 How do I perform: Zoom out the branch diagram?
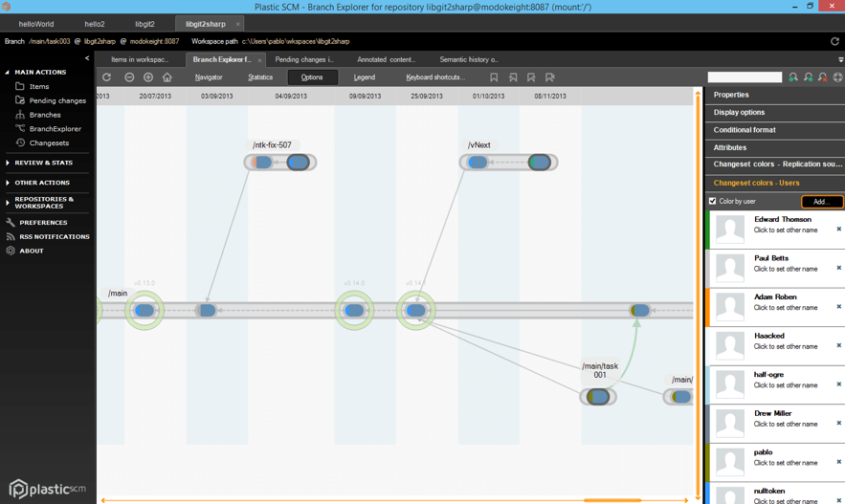tap(129, 77)
